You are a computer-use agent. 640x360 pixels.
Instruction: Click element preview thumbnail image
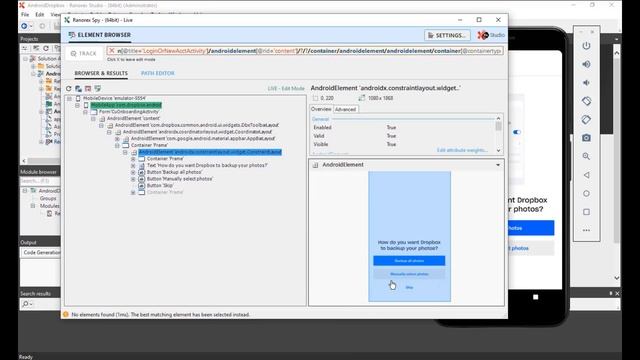click(x=409, y=236)
